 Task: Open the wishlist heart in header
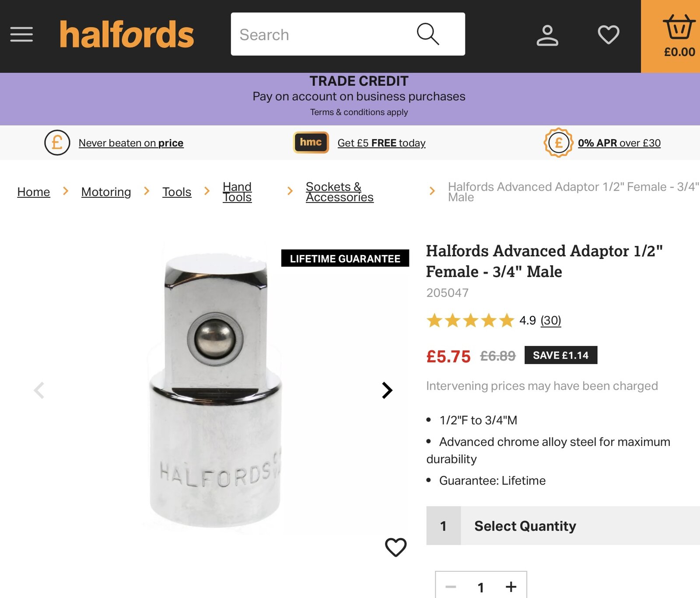[609, 35]
